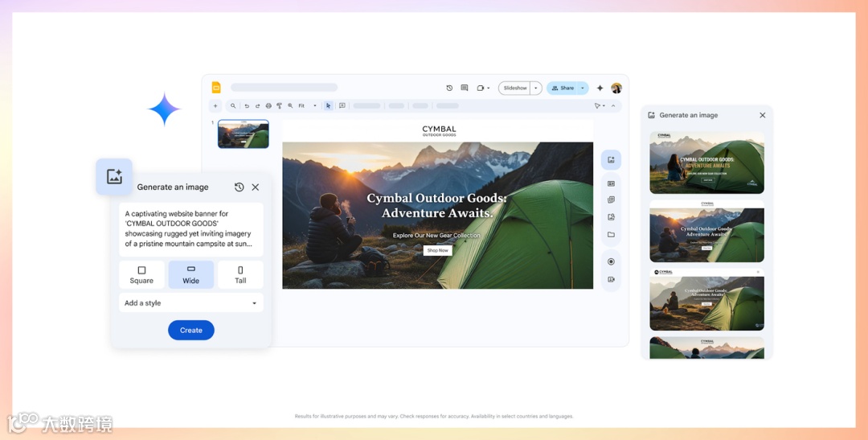Close the right Generate an image panel

[762, 115]
